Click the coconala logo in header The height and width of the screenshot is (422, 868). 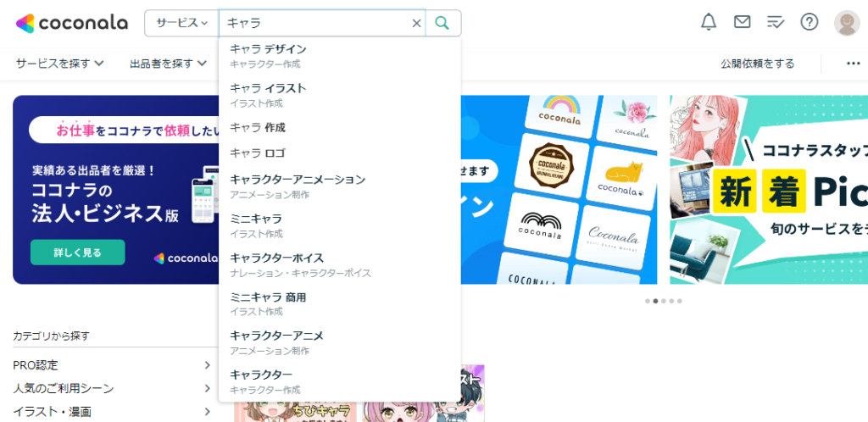[72, 23]
